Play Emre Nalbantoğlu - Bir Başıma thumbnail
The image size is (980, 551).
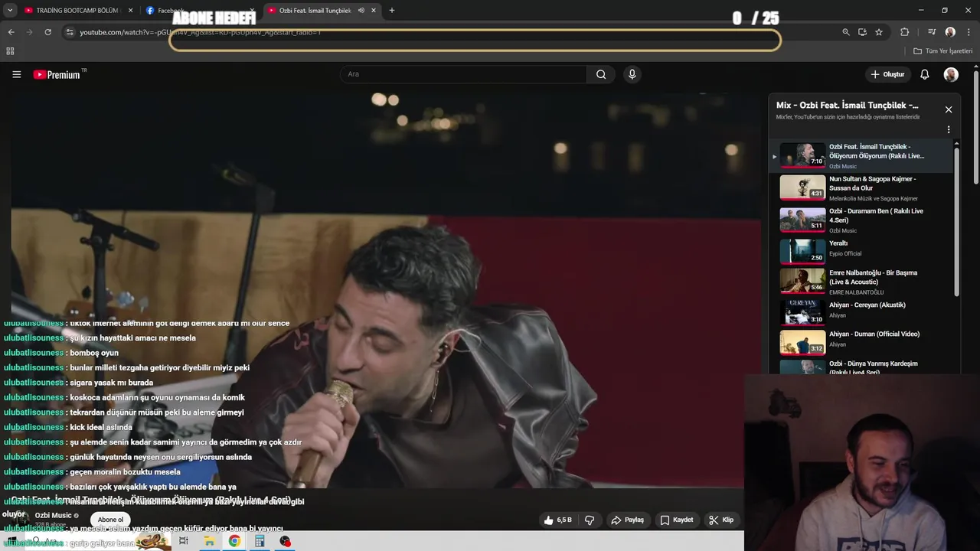point(802,281)
